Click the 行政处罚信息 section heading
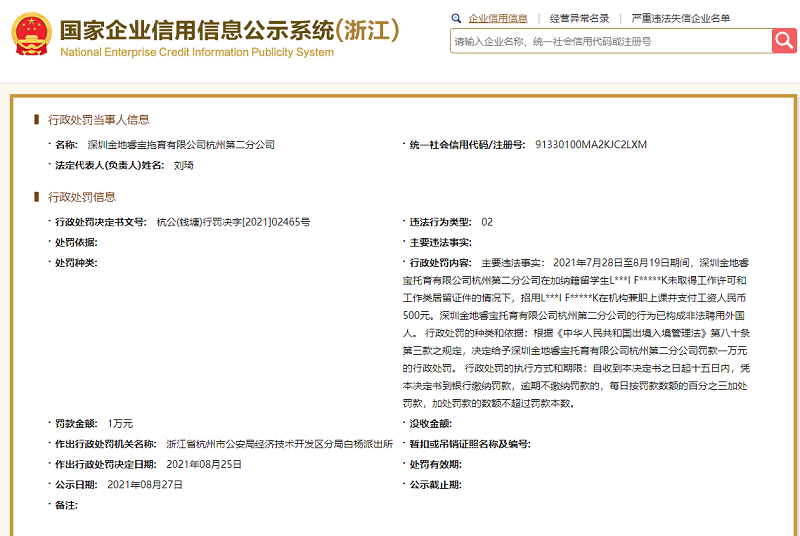The width and height of the screenshot is (800, 536). [82, 197]
